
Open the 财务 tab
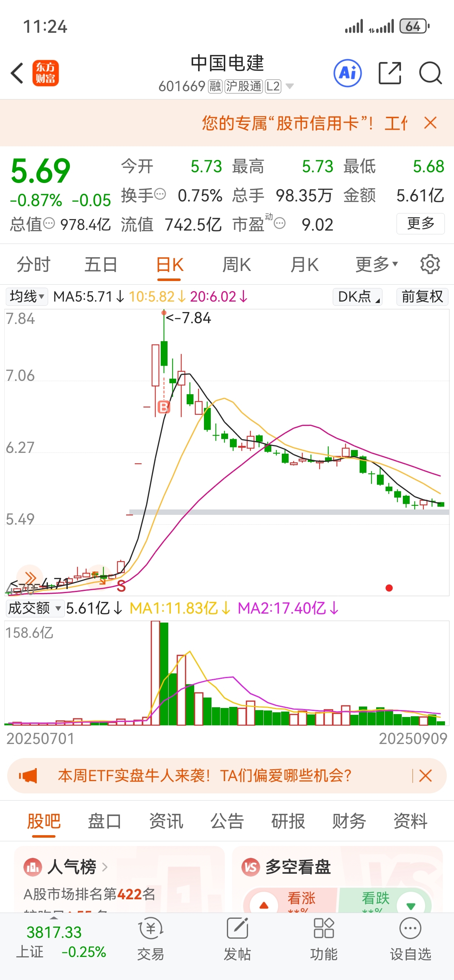pos(349,821)
